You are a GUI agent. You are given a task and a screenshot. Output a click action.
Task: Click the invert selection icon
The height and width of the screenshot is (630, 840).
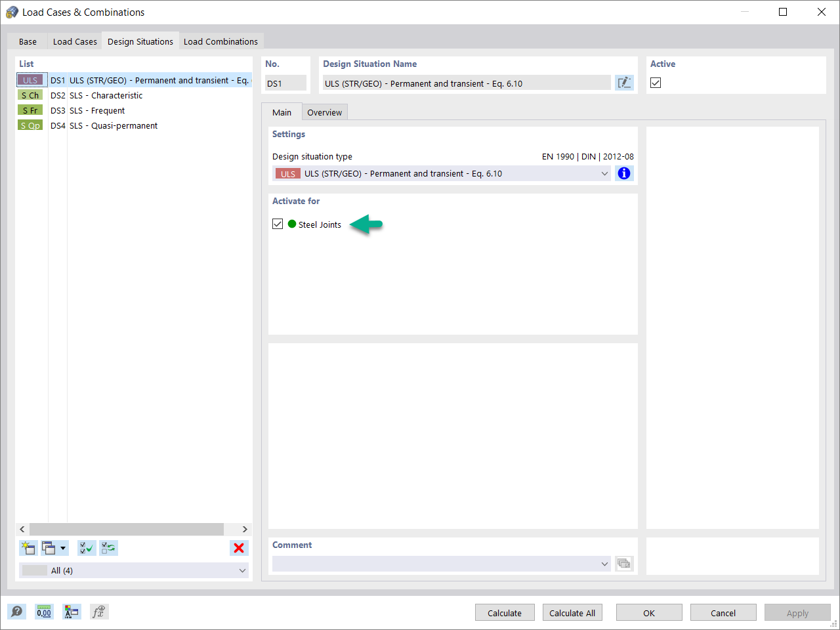click(108, 548)
